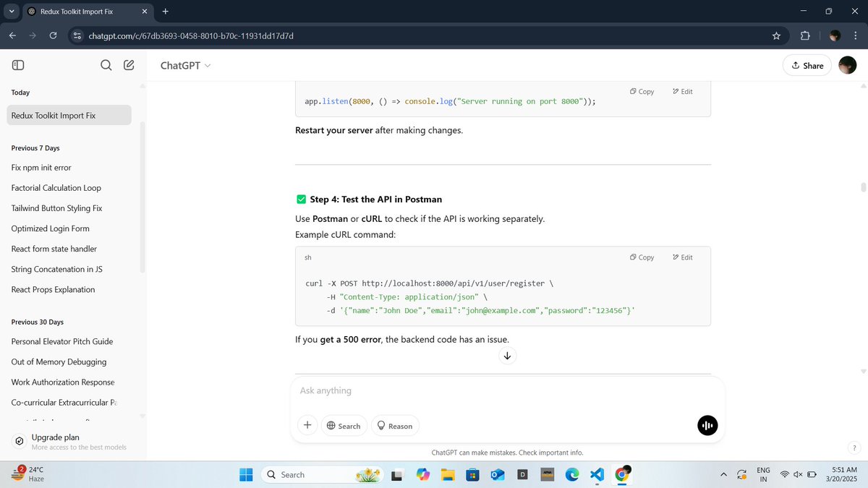View site information icon in address bar
868x488 pixels.
pyautogui.click(x=78, y=35)
